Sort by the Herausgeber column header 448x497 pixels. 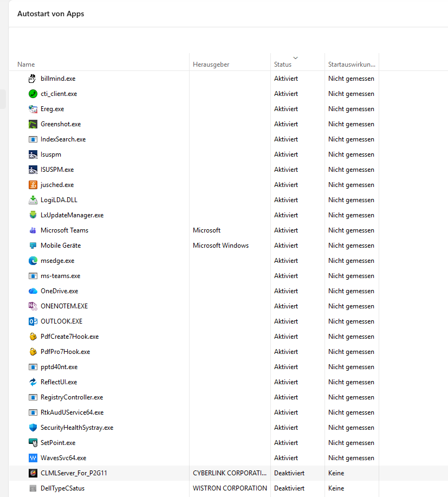click(211, 64)
